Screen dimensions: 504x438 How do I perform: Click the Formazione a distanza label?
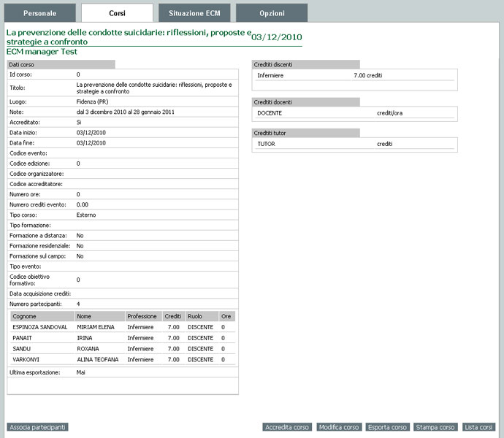pos(38,236)
